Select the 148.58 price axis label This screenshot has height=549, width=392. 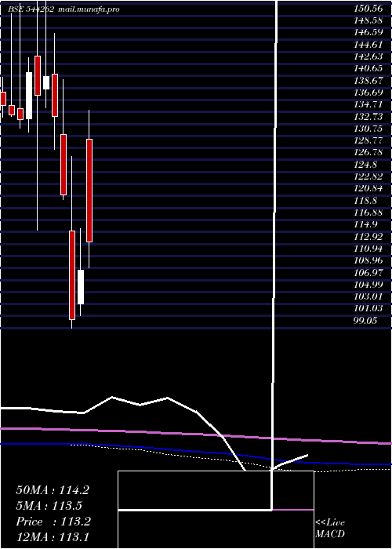point(368,20)
